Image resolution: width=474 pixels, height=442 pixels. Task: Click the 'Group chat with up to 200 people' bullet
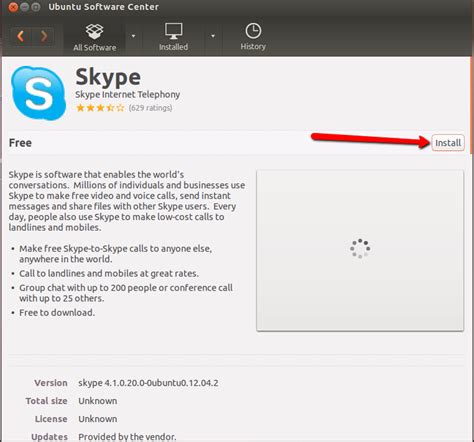coord(126,293)
